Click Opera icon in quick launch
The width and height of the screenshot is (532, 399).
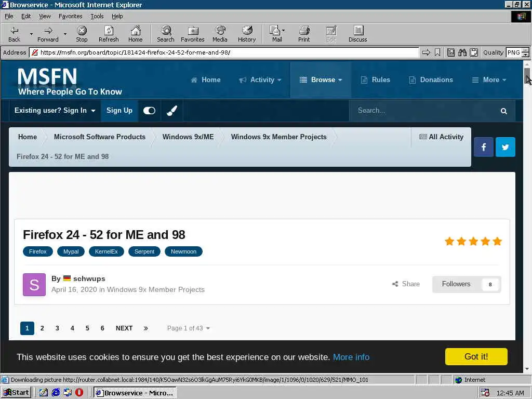(x=79, y=393)
